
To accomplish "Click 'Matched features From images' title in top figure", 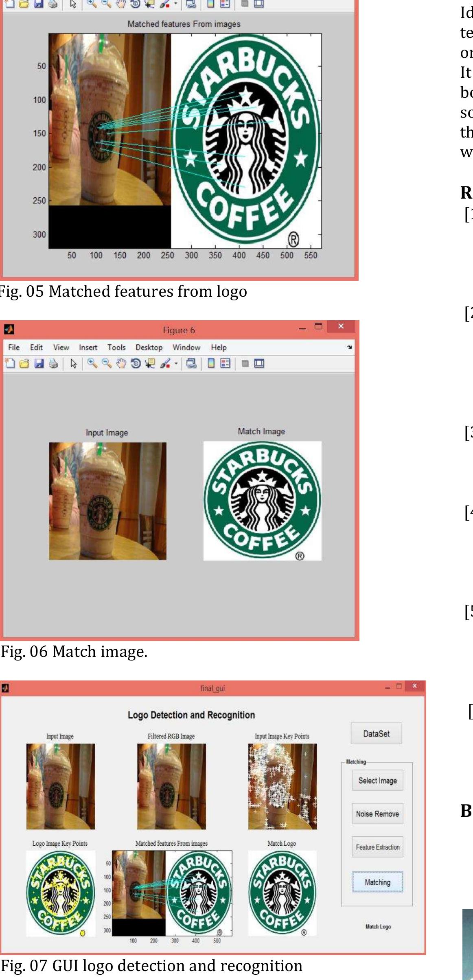I will point(184,24).
